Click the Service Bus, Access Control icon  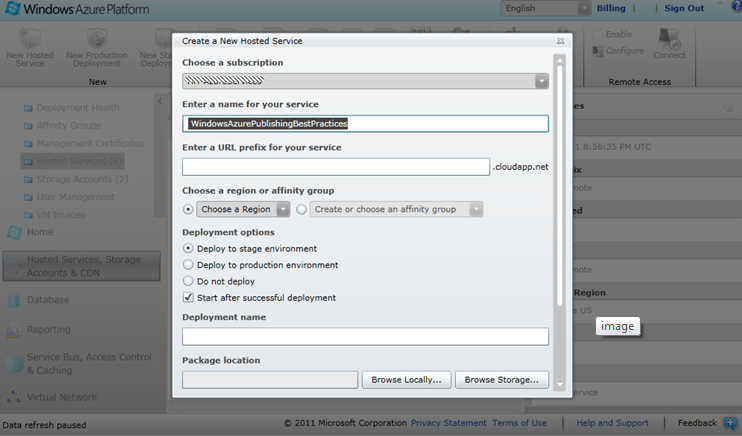[x=14, y=364]
